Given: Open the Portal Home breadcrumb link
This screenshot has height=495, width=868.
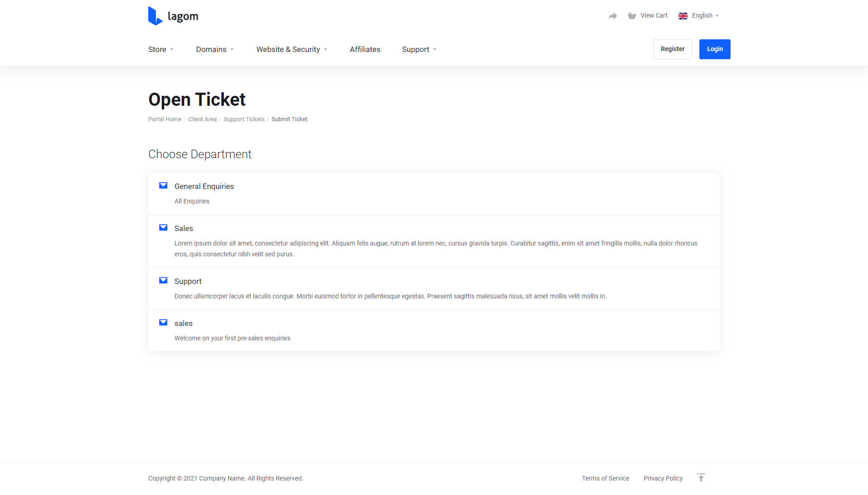Looking at the screenshot, I should click(x=165, y=119).
